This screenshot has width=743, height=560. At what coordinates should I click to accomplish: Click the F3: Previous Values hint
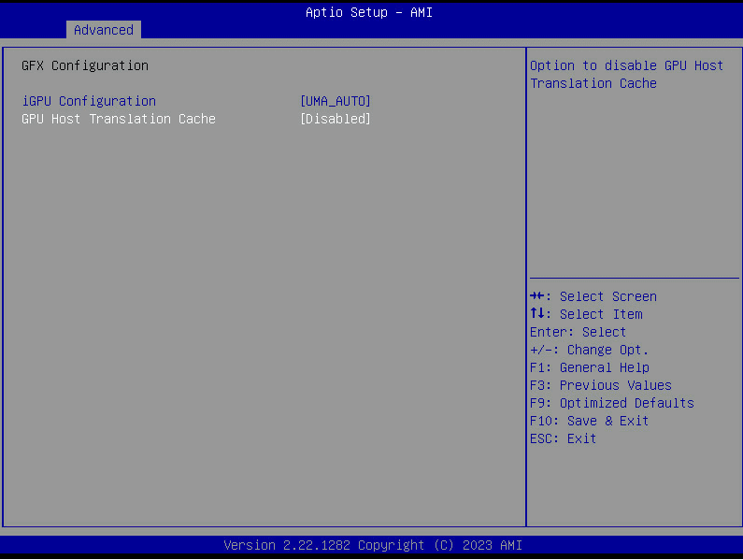click(601, 385)
